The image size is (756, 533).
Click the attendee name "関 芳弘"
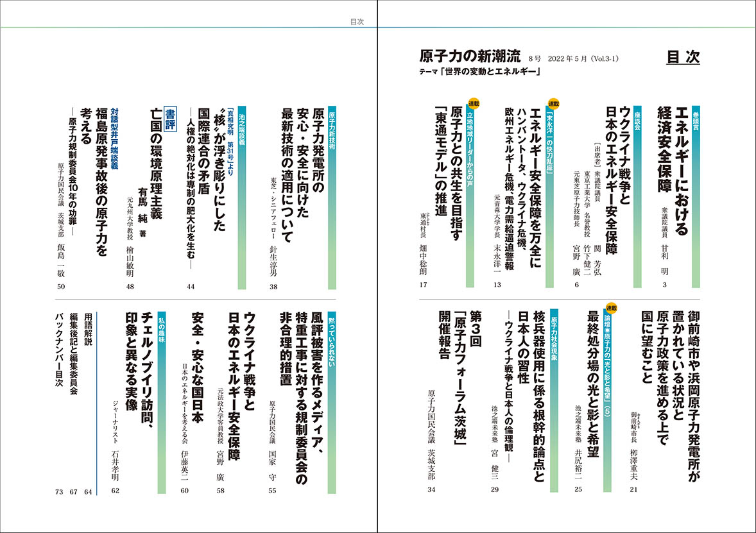pos(597,260)
